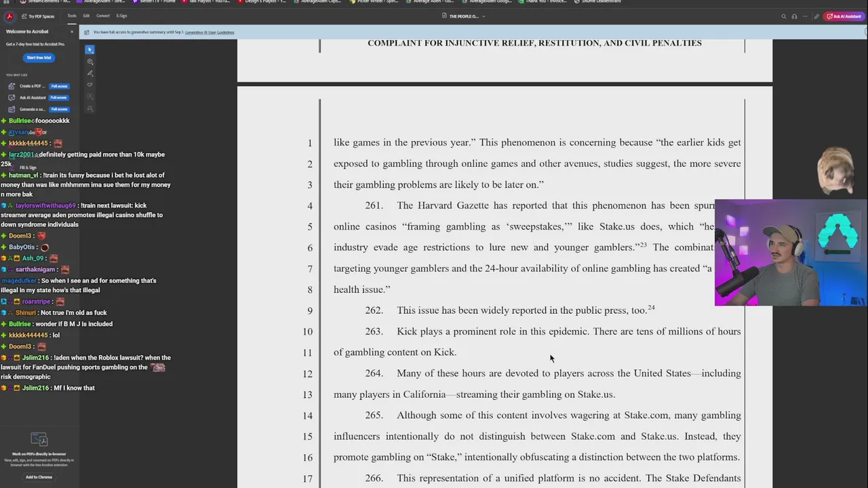Select Generate a summary tool
Image resolution: width=868 pixels, height=488 pixels.
point(33,109)
